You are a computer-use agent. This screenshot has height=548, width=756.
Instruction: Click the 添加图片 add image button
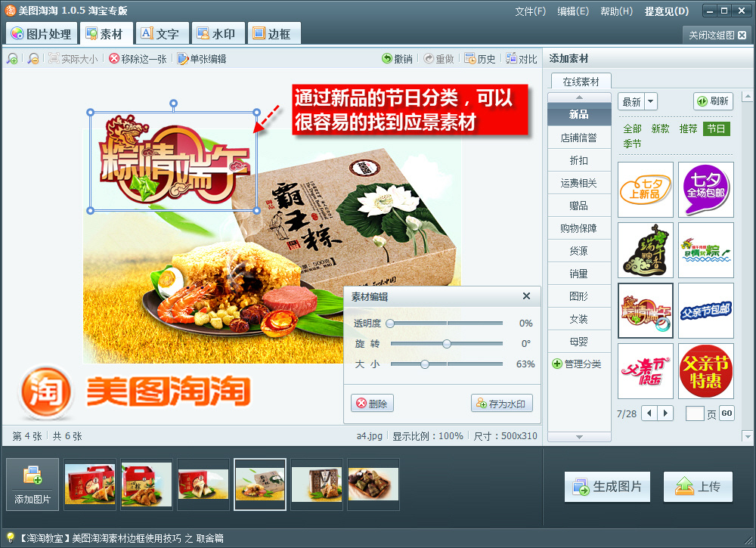click(x=33, y=484)
